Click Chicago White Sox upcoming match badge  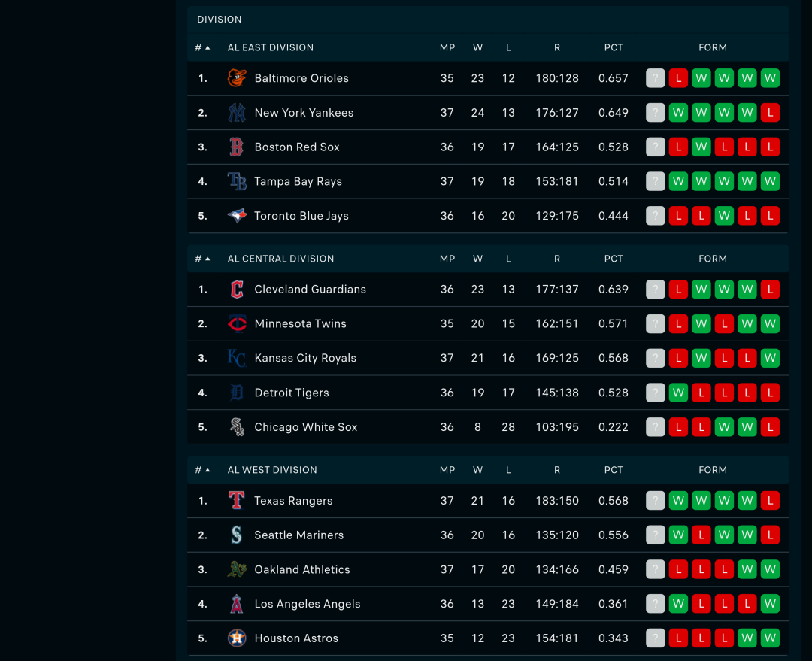click(x=656, y=427)
